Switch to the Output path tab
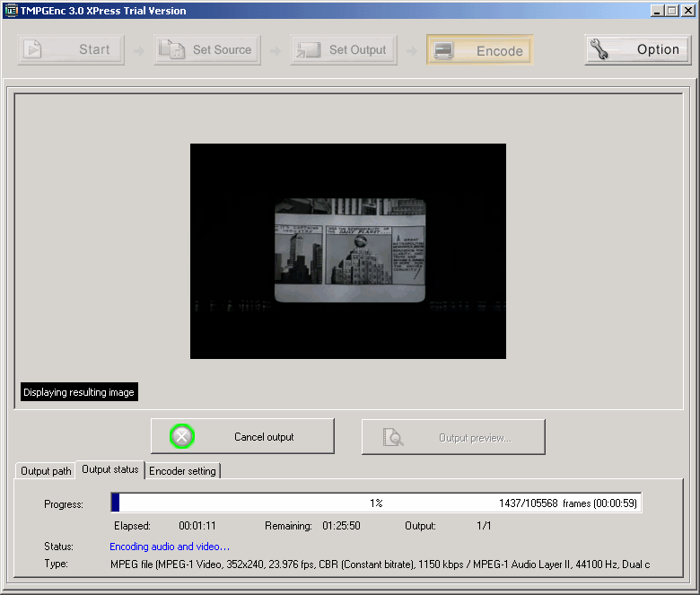The image size is (700, 595). click(46, 471)
